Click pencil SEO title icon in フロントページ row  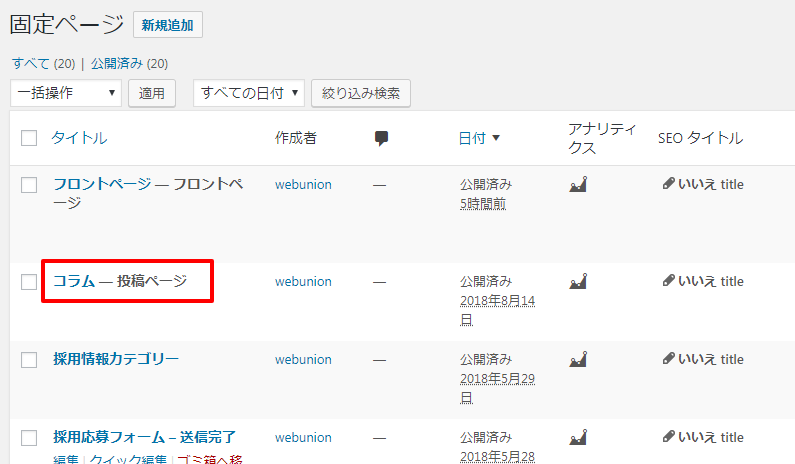[x=669, y=184]
